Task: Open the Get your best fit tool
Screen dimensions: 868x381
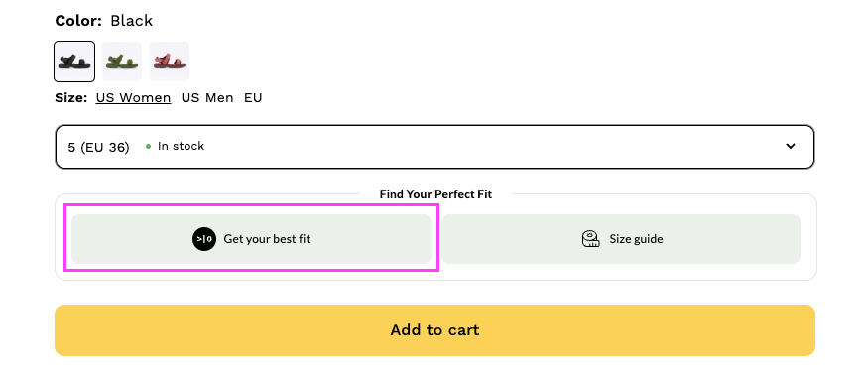Action: tap(251, 239)
